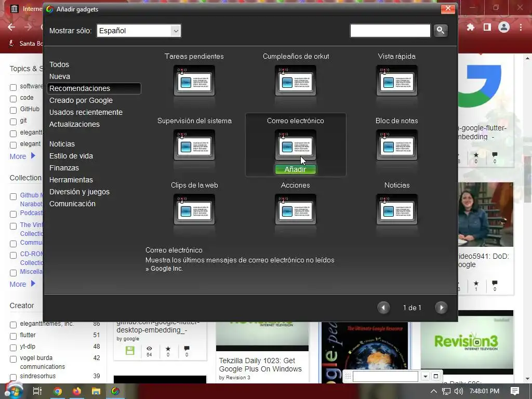Open the notification center icon
This screenshot has width=532, height=399.
click(x=515, y=391)
